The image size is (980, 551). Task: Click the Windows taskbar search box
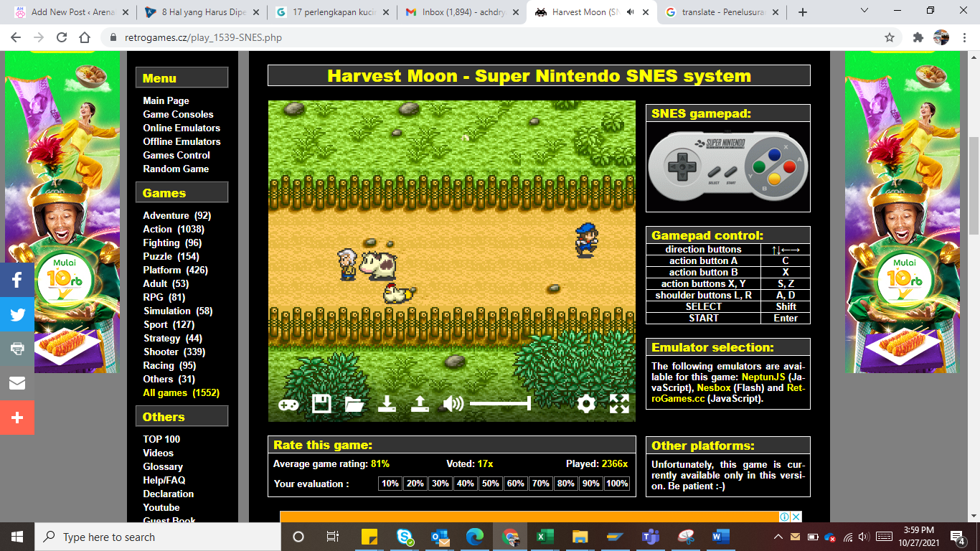pyautogui.click(x=158, y=537)
